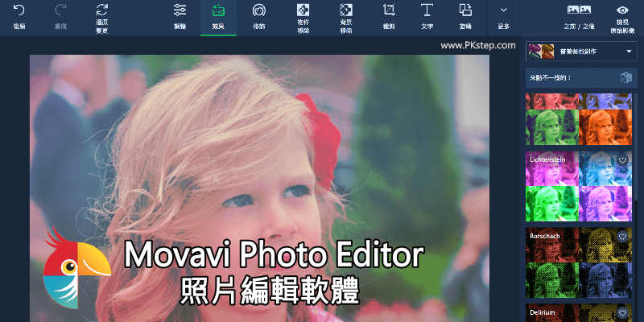Open the Background removal tool

click(x=346, y=10)
